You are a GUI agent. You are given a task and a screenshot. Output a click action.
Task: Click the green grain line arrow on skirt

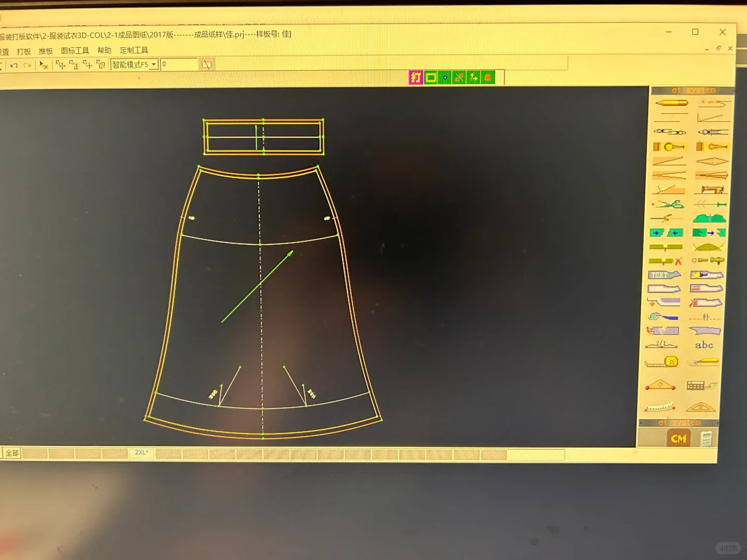click(x=257, y=287)
